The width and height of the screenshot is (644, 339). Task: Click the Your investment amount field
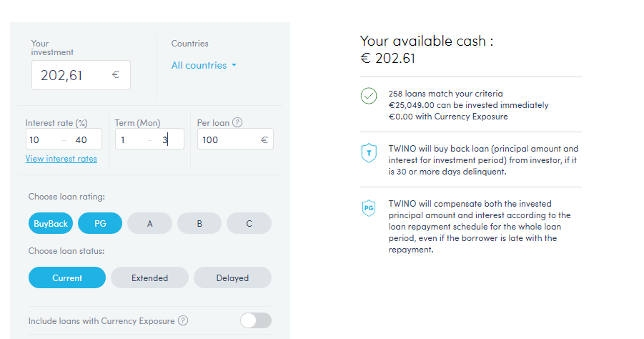tap(71, 75)
